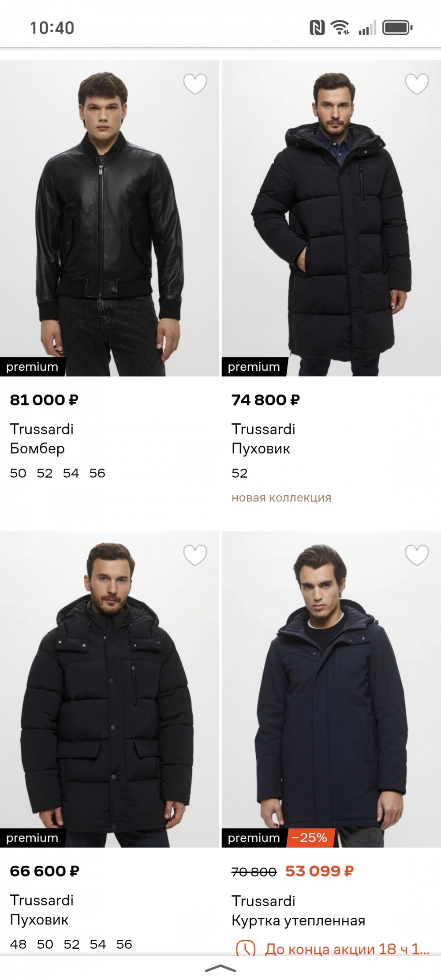Tap the battery indicator in the status bar

pos(396,26)
